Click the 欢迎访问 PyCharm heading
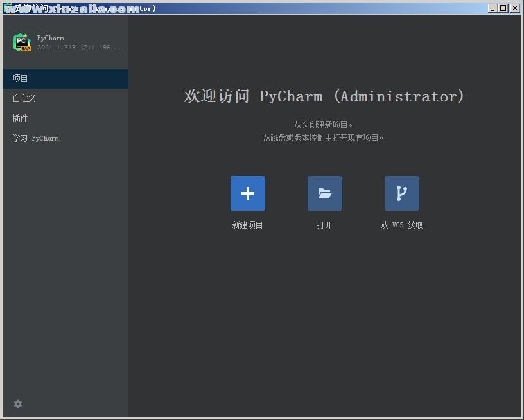 pos(324,96)
